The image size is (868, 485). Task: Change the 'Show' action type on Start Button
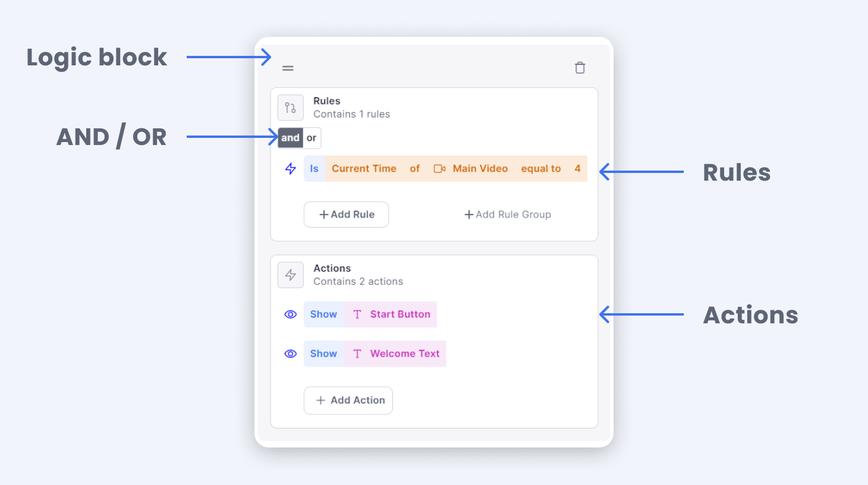[x=323, y=314]
